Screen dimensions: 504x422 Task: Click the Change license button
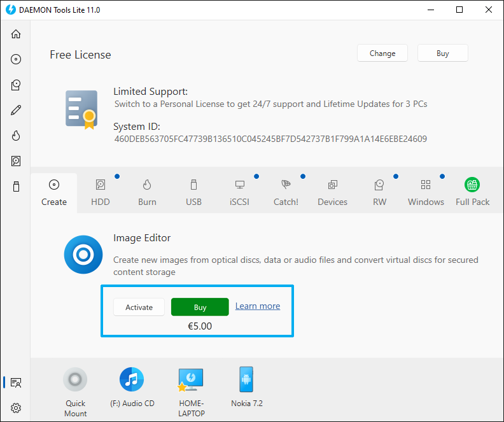point(382,53)
